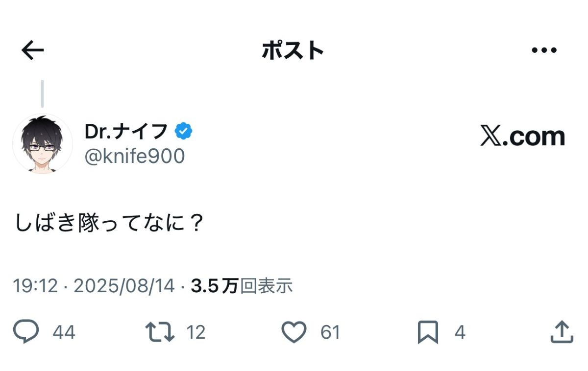The width and height of the screenshot is (588, 371).
Task: Tap the back arrow
Action: 33,50
